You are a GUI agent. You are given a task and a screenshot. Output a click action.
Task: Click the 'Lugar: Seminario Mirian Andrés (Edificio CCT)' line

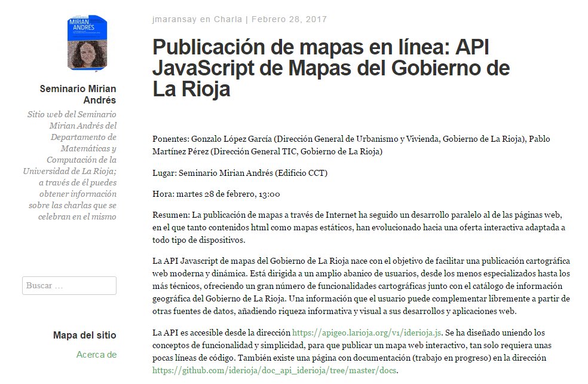(240, 173)
